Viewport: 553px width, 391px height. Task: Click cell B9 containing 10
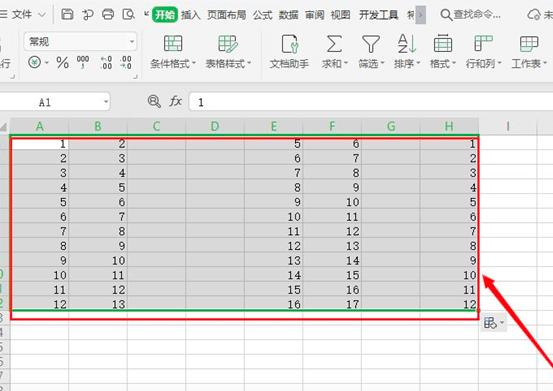98,260
